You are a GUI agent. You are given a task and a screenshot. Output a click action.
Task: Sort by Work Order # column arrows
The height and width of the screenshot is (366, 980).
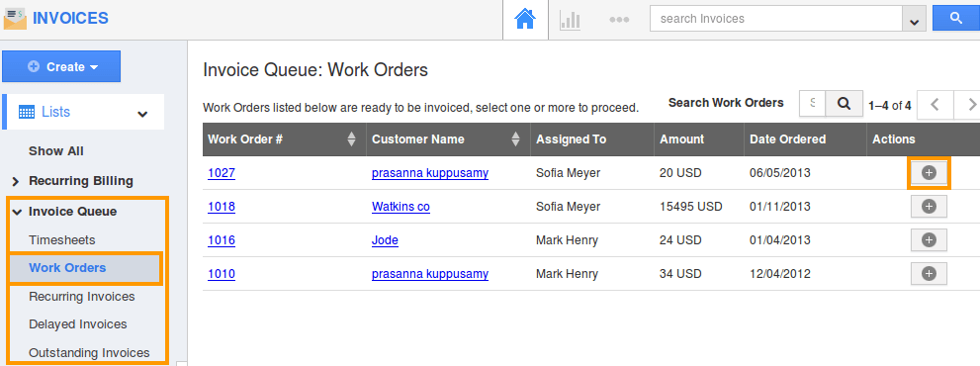point(351,139)
